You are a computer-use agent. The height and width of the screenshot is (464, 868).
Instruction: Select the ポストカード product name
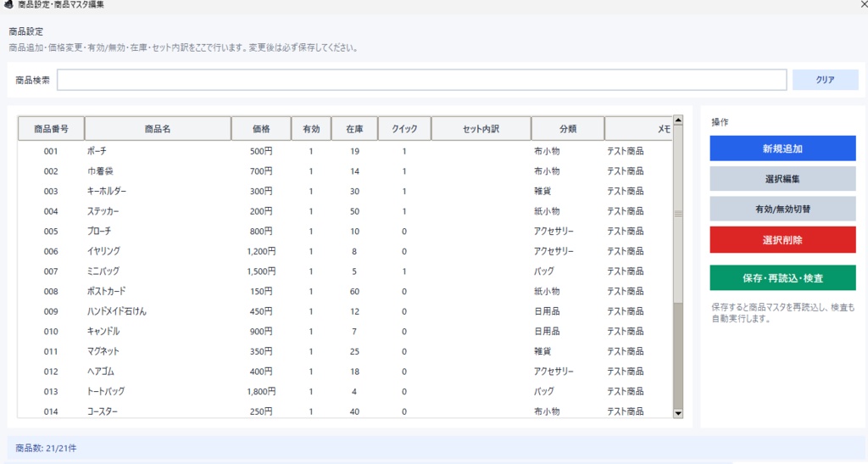click(106, 291)
